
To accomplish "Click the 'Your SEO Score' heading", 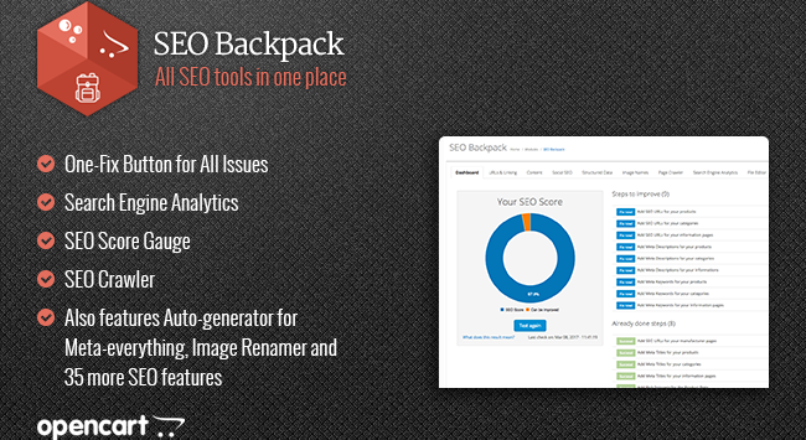I will (x=529, y=202).
